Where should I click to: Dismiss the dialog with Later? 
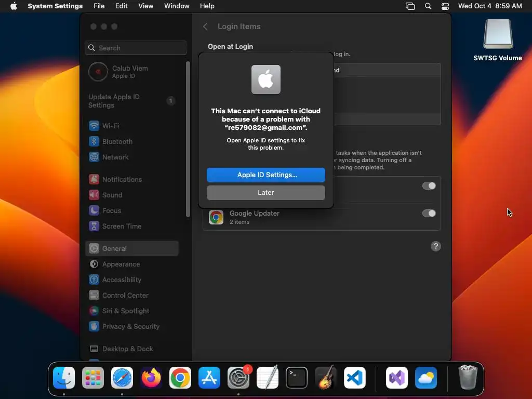pos(266,193)
